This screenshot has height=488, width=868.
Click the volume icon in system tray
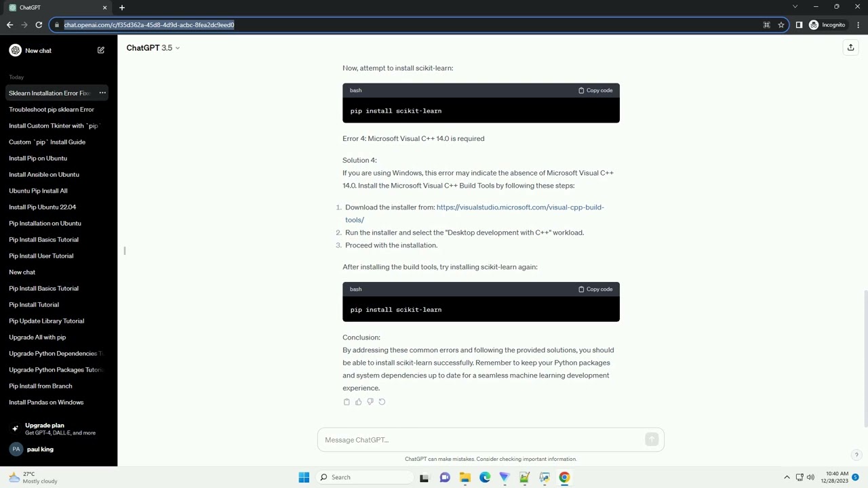tap(810, 477)
